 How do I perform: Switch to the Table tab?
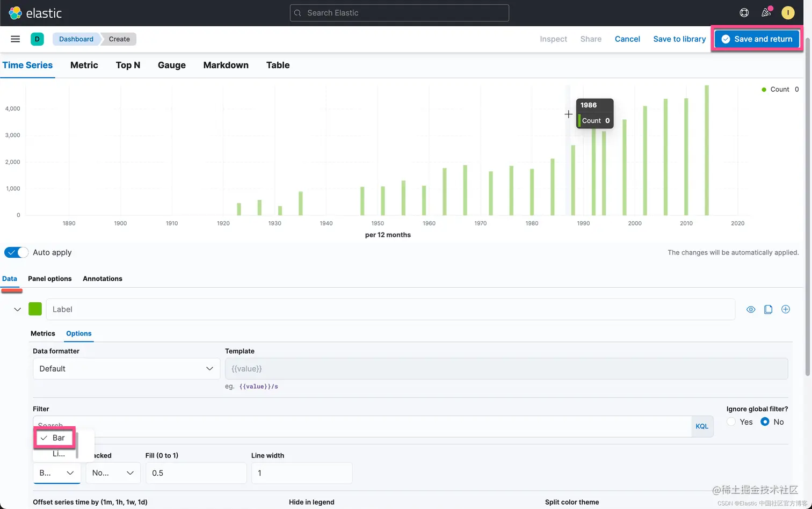coord(278,65)
